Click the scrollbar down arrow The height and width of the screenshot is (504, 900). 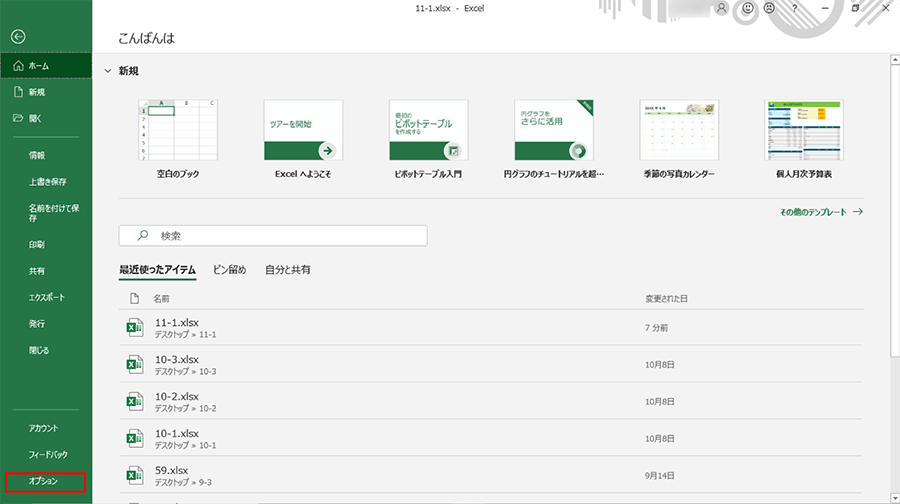coord(895,498)
